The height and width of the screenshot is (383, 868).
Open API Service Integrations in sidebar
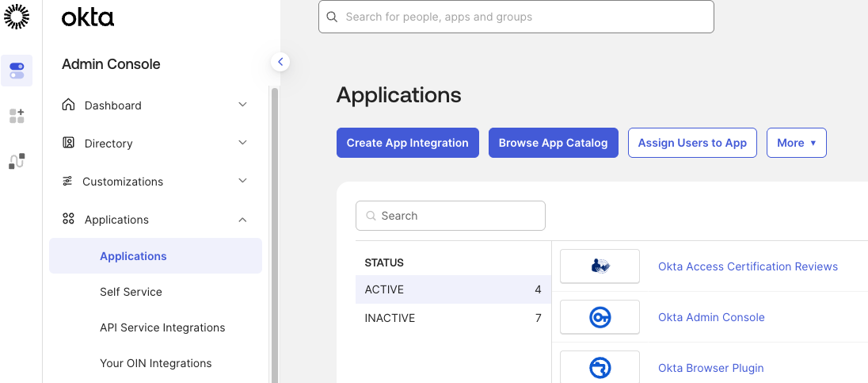click(x=162, y=327)
